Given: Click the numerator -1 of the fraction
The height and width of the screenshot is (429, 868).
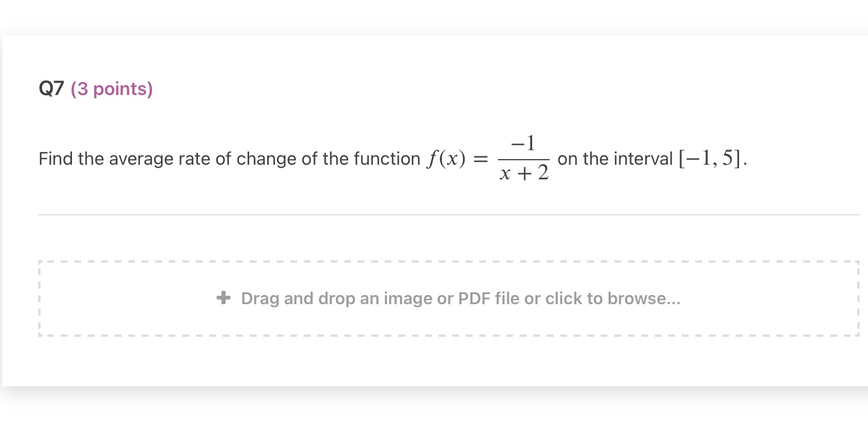Looking at the screenshot, I should pyautogui.click(x=522, y=142).
